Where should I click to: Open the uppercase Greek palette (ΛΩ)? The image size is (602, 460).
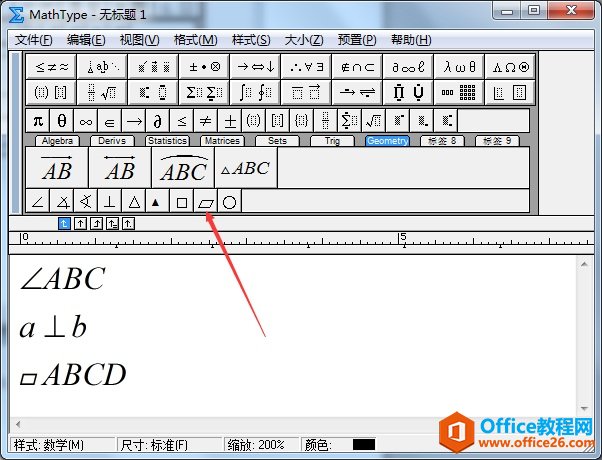(x=510, y=67)
